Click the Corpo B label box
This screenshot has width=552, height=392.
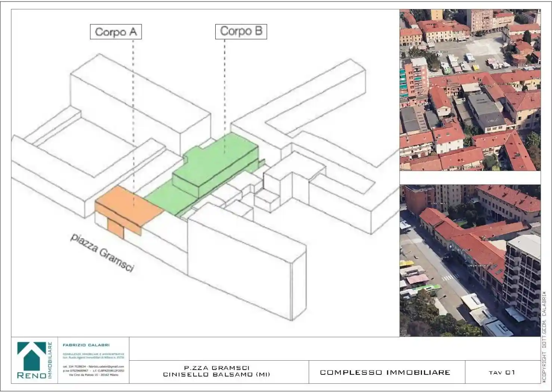(241, 31)
